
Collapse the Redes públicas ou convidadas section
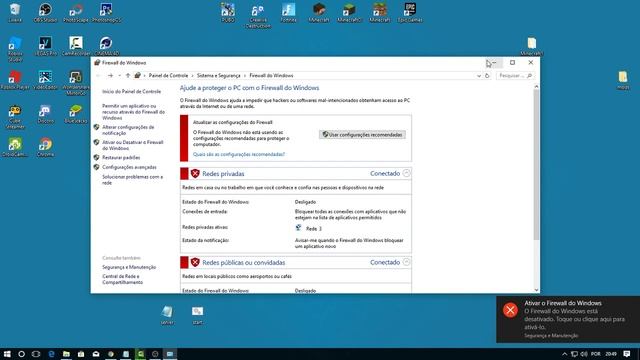406,262
